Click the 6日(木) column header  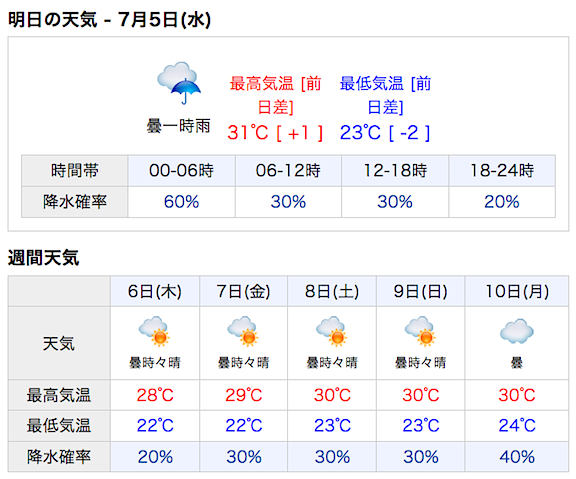(x=155, y=291)
